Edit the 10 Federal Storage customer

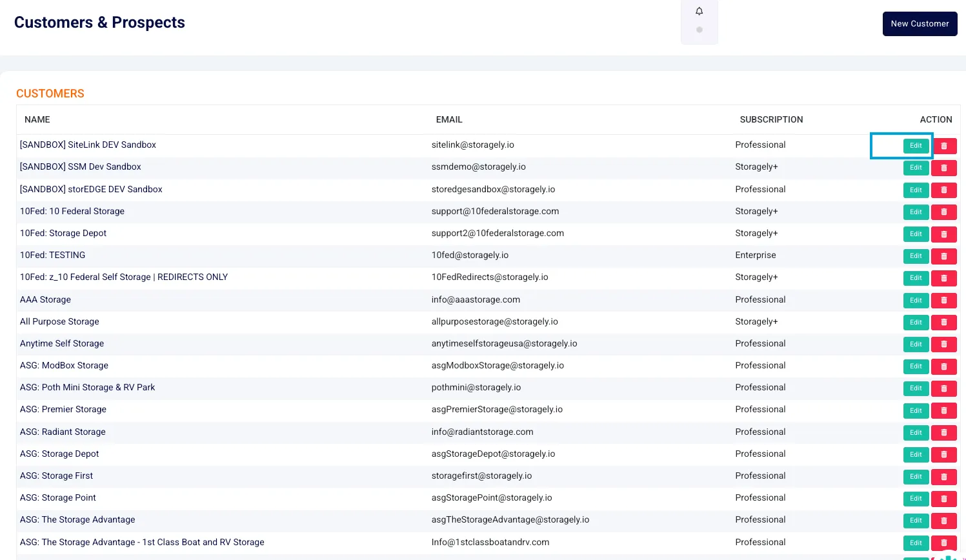click(916, 212)
